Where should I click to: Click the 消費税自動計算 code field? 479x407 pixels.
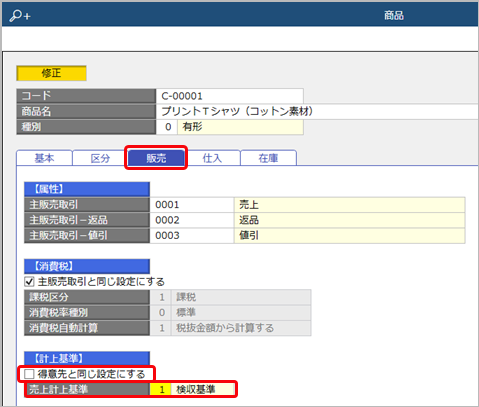[x=161, y=328]
